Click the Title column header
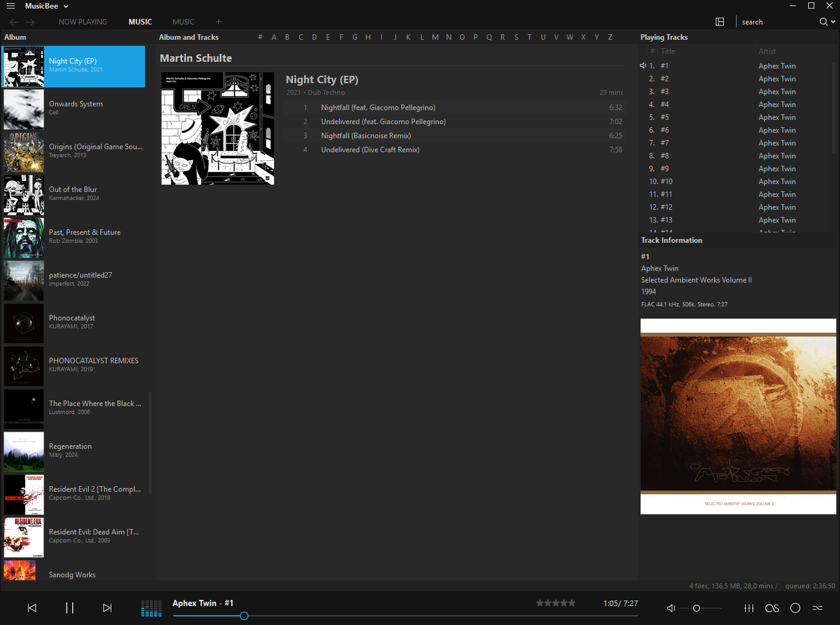Viewport: 840px width, 625px height. (668, 51)
